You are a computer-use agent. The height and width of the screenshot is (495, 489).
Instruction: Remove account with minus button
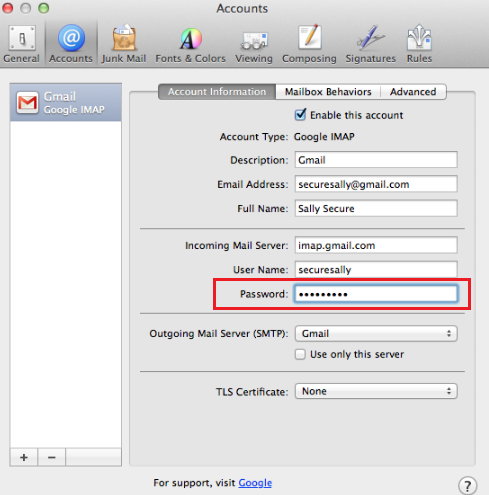tap(52, 457)
